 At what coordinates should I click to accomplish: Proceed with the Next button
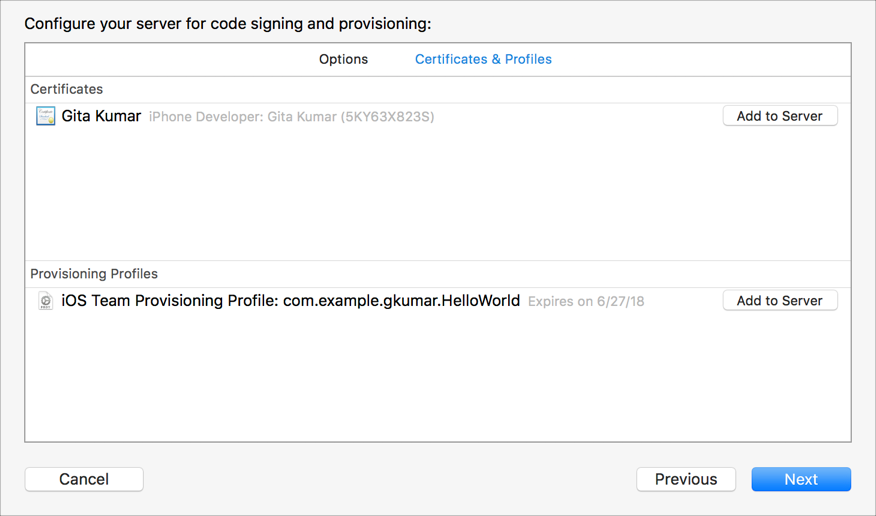pyautogui.click(x=800, y=479)
